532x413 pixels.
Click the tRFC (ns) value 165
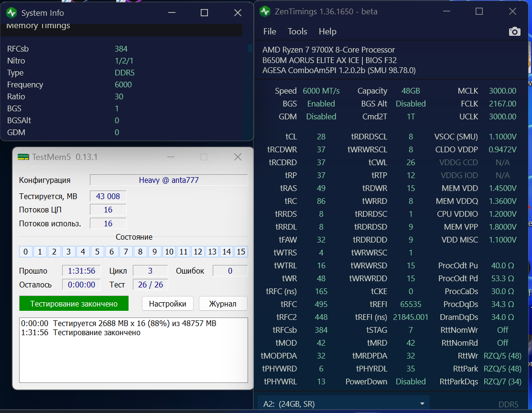pyautogui.click(x=321, y=291)
